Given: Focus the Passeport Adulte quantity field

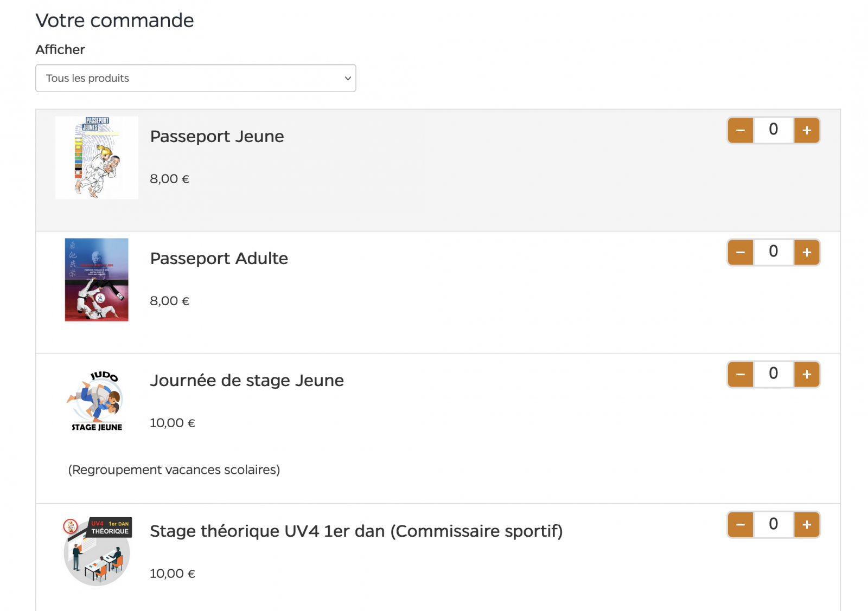Looking at the screenshot, I should pyautogui.click(x=773, y=252).
